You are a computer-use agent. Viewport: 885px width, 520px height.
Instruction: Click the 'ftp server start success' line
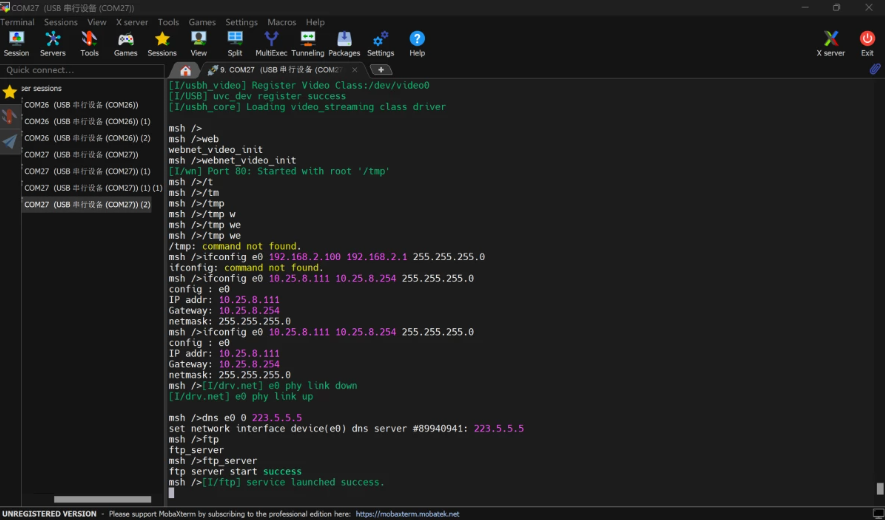(x=235, y=471)
